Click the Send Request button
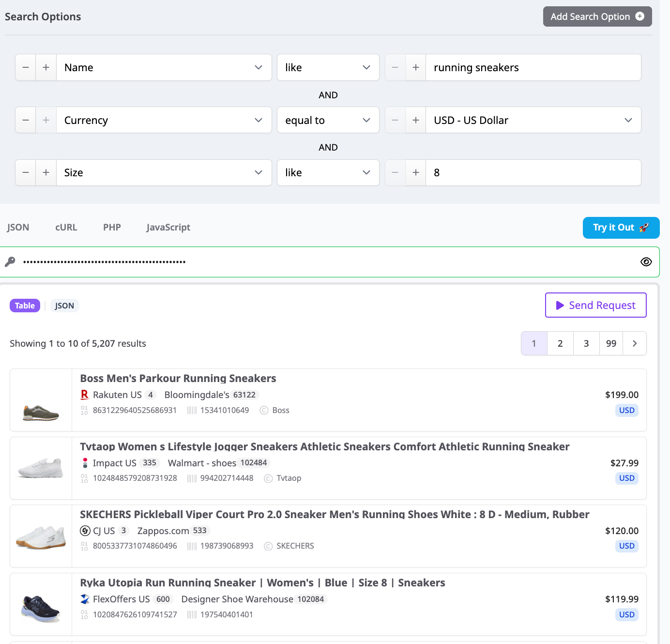The height and width of the screenshot is (644, 670). 596,305
